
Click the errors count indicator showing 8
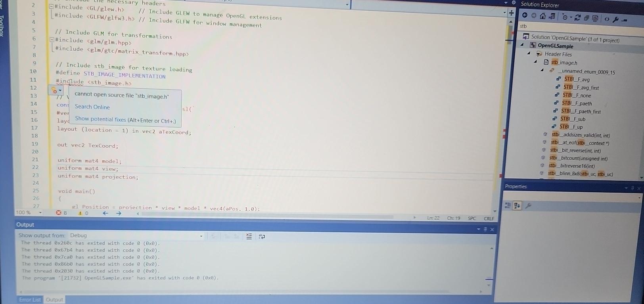click(x=61, y=213)
